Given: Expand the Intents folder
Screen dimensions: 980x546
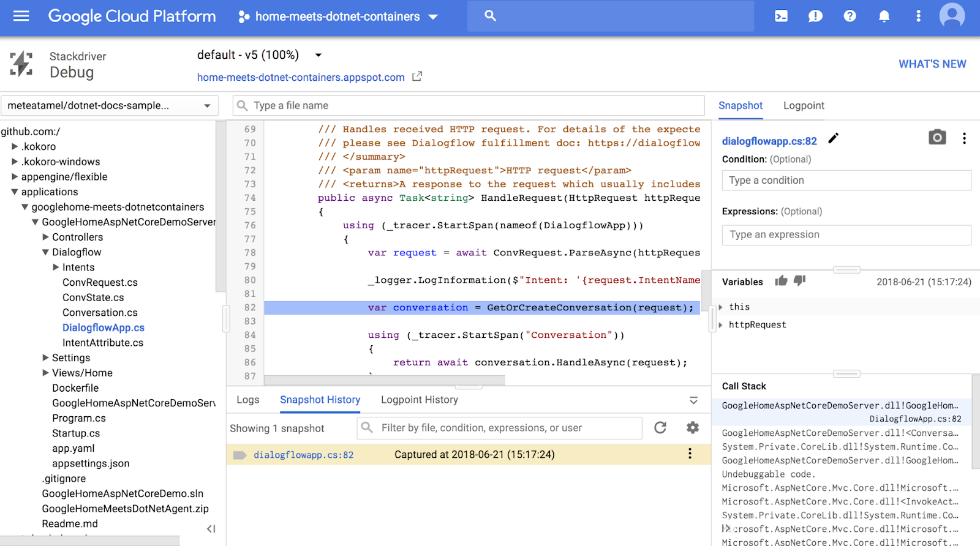Looking at the screenshot, I should click(x=56, y=267).
